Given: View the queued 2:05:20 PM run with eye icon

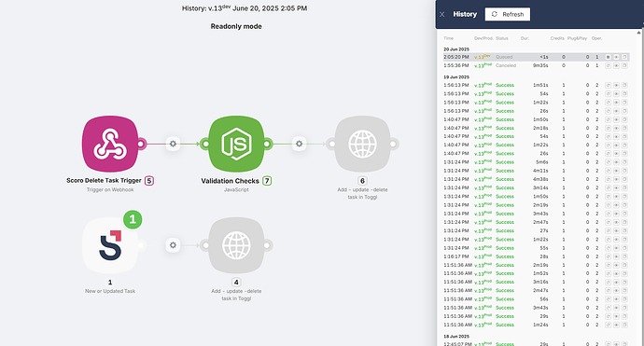Looking at the screenshot, I should tap(616, 57).
